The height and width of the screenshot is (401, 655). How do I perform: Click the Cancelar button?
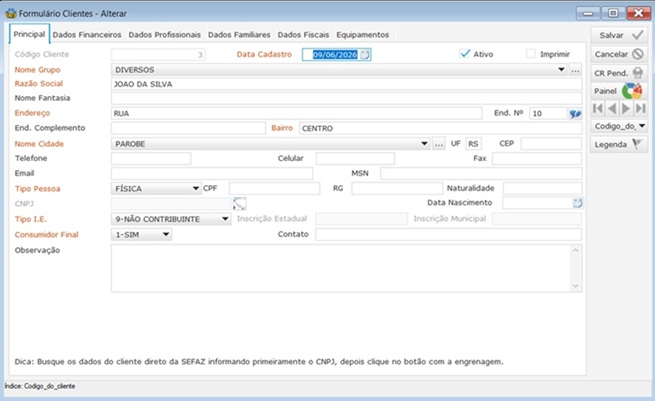[619, 54]
